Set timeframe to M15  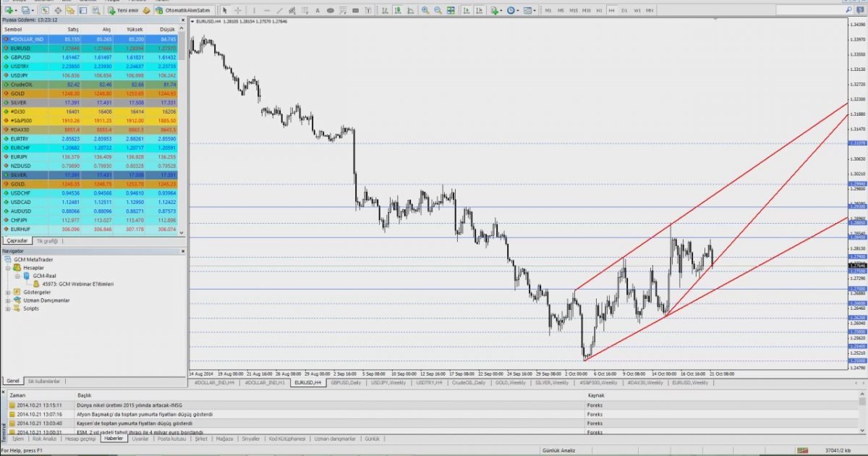coord(574,11)
